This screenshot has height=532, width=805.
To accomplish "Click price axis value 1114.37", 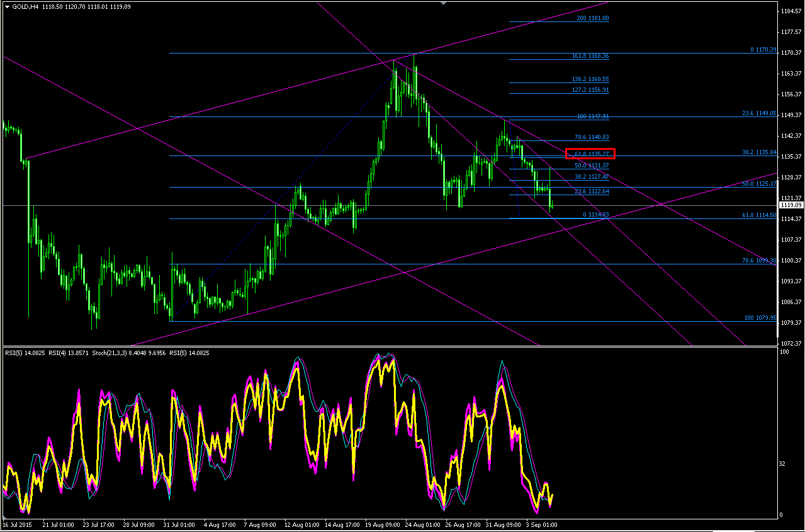I will click(x=790, y=218).
